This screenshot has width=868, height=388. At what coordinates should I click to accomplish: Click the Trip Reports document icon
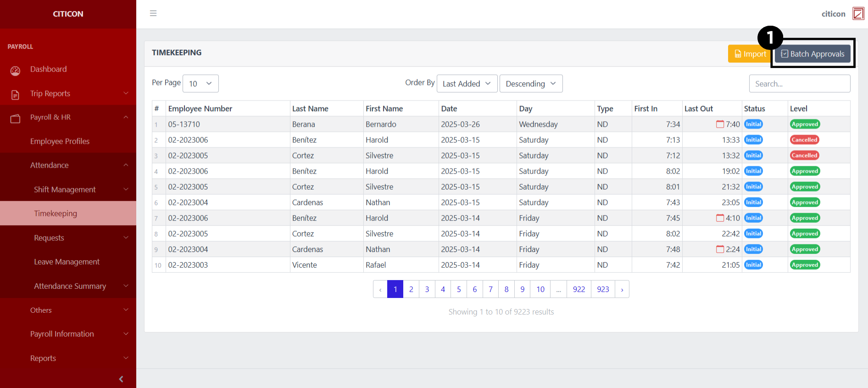(15, 95)
